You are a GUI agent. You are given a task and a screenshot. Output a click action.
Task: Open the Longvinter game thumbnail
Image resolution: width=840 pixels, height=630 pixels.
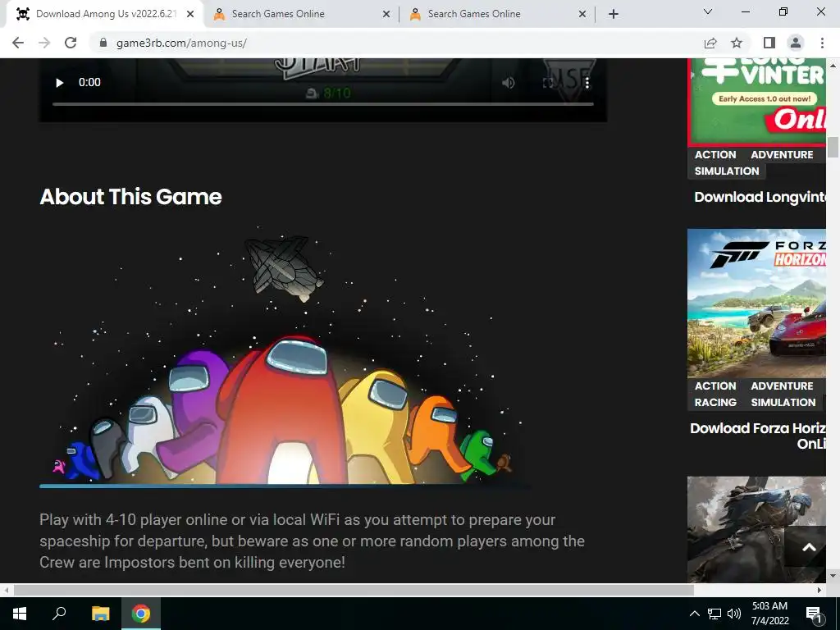pos(756,102)
